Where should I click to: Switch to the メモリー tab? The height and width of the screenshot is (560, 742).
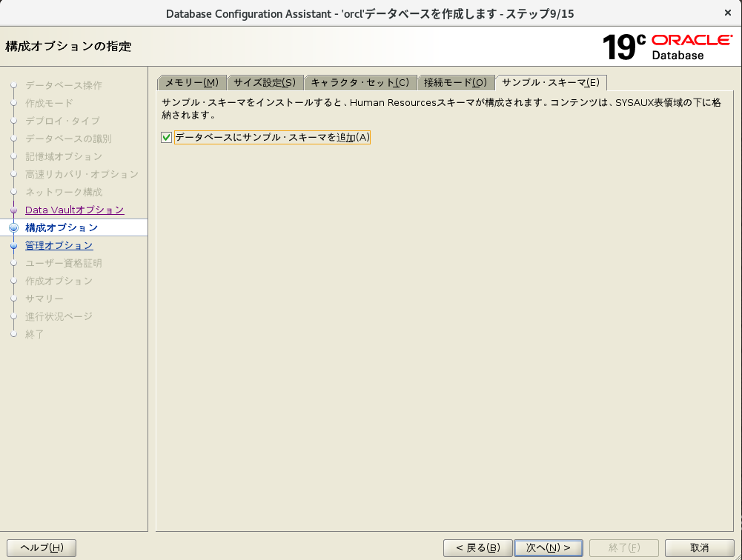[x=191, y=82]
